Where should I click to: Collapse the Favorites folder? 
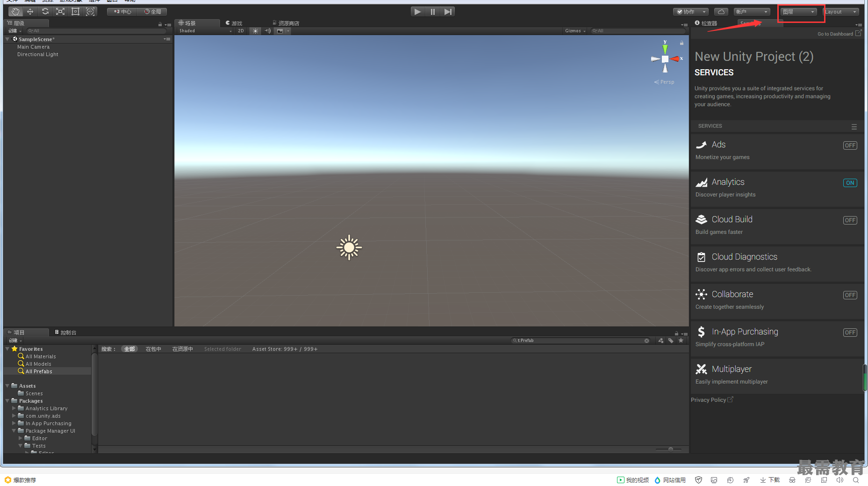click(7, 349)
